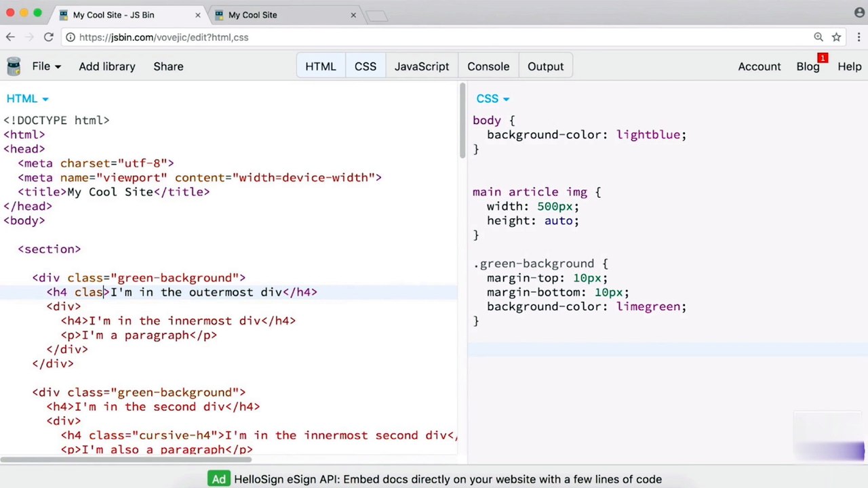The image size is (868, 488).
Task: Click the JS Bin logo icon
Action: click(x=14, y=66)
